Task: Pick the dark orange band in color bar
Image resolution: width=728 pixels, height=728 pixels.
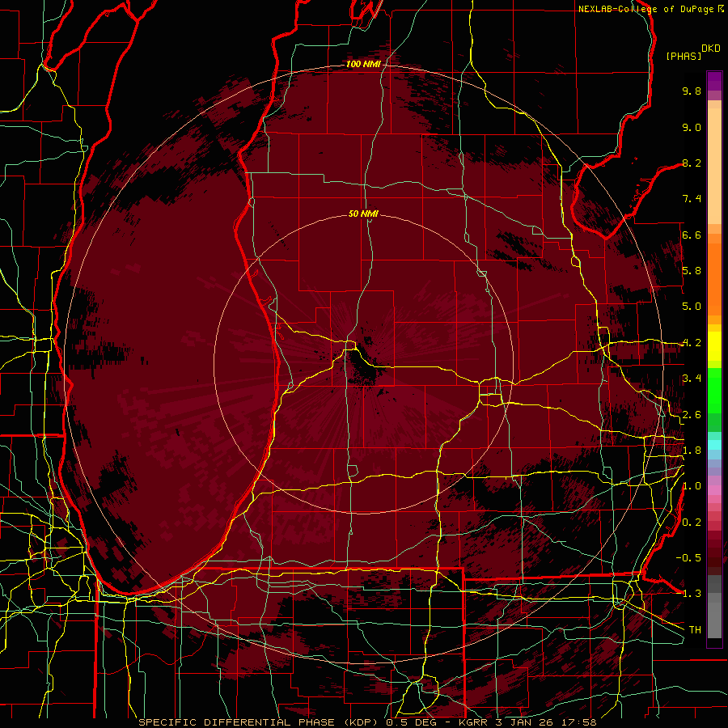Action: [x=714, y=278]
